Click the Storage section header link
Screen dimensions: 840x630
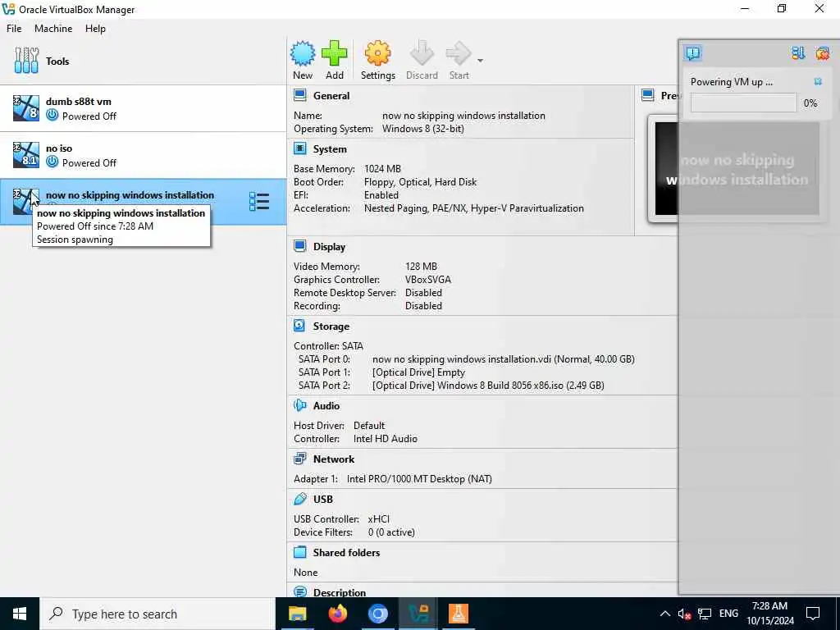click(x=331, y=326)
